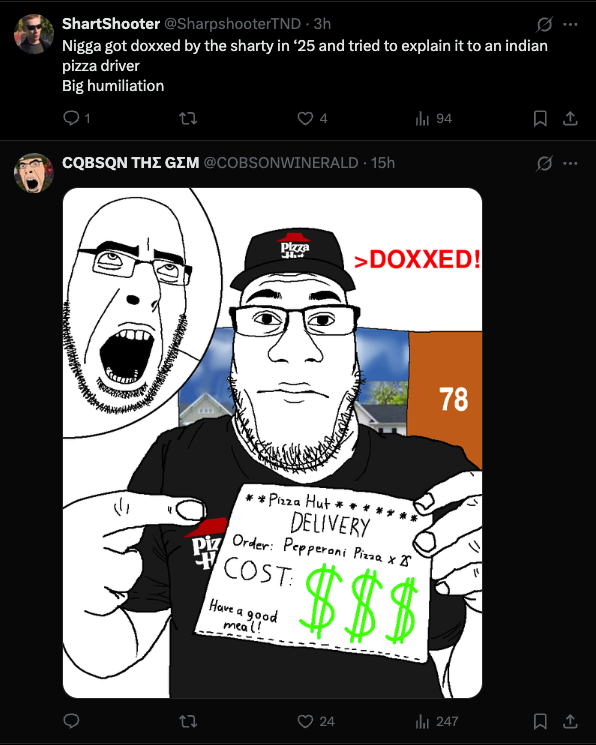Reply to COBSON's image post

click(71, 721)
